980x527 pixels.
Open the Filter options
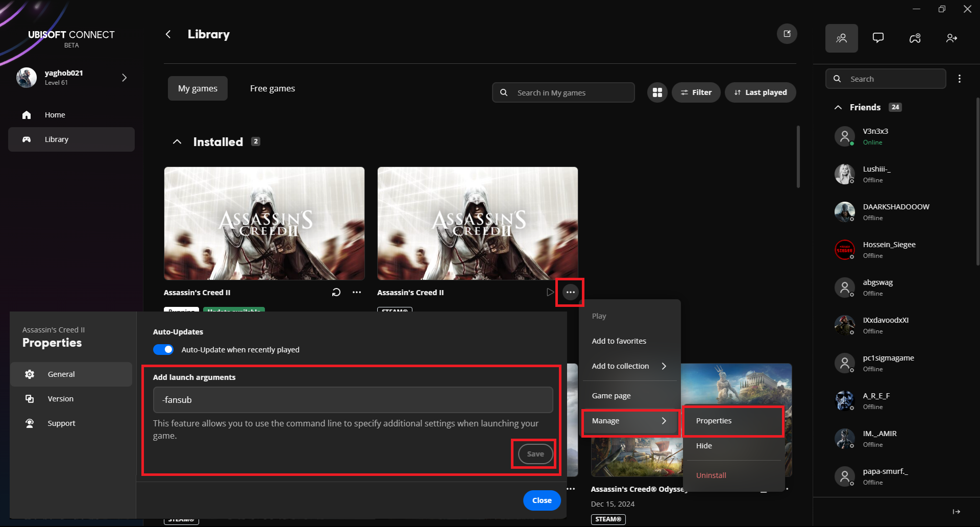click(x=696, y=92)
